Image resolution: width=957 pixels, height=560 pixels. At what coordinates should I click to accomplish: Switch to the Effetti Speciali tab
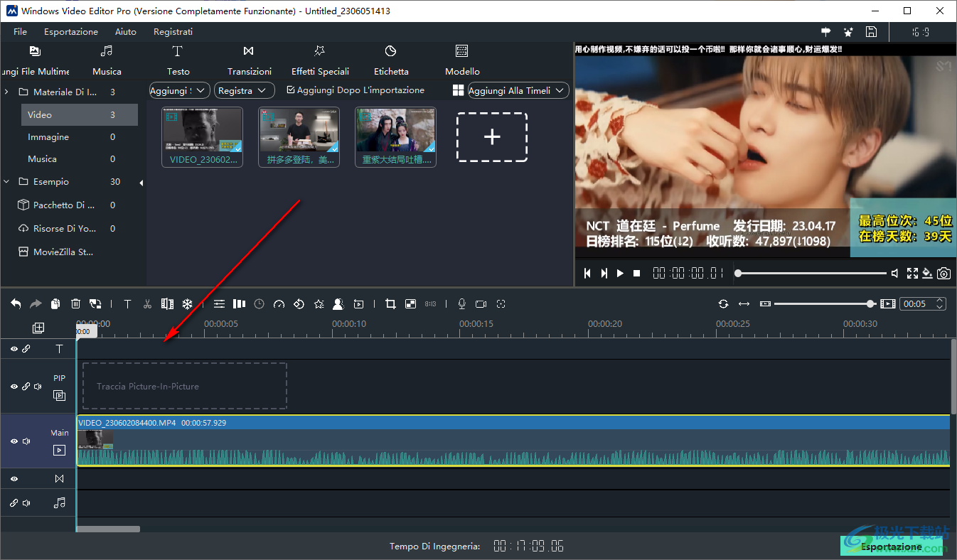[x=320, y=61]
